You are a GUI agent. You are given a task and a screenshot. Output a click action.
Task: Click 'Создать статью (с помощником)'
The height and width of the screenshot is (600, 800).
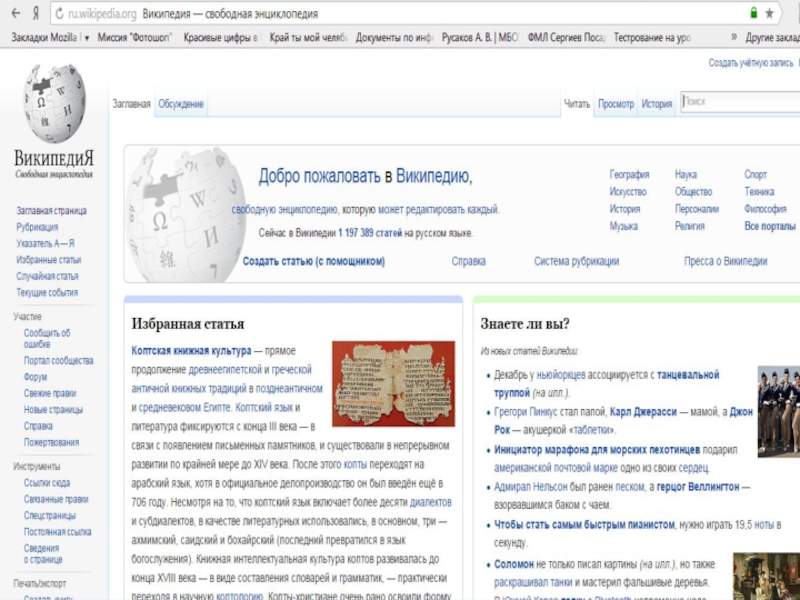[x=314, y=261]
